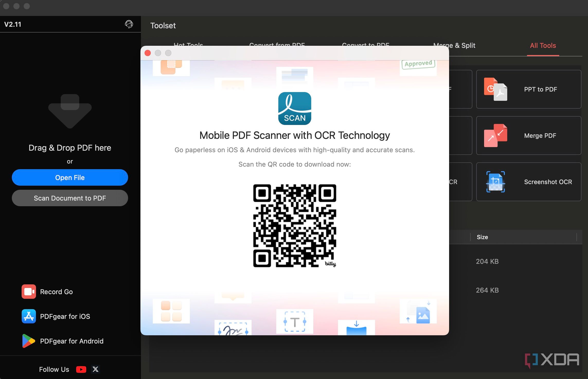This screenshot has height=379, width=588.
Task: Click the QR code image
Action: (295, 225)
